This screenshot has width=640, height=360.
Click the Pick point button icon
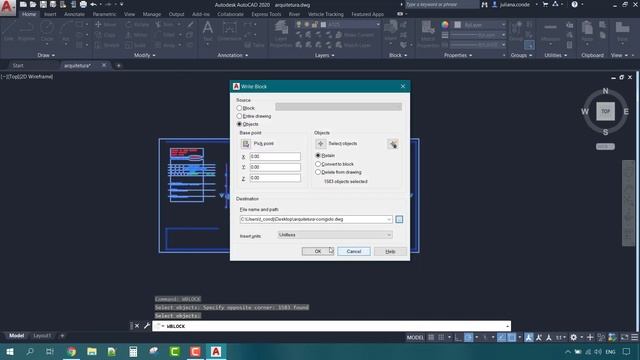pyautogui.click(x=246, y=144)
